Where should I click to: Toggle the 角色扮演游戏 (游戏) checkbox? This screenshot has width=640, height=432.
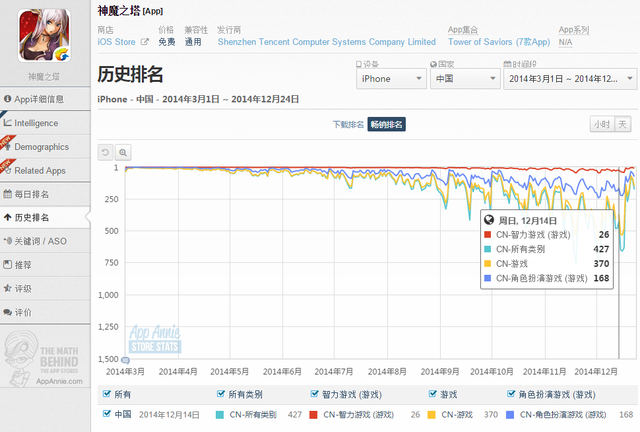click(511, 394)
